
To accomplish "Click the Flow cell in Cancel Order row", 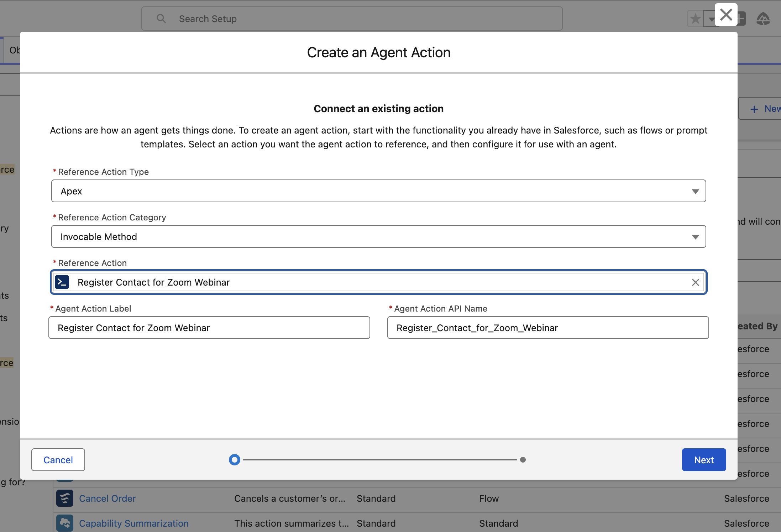I will (x=489, y=499).
